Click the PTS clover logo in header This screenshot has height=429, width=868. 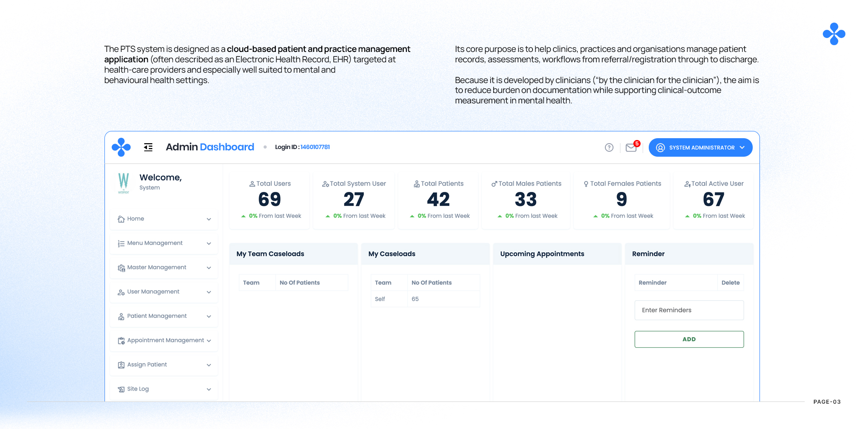(121, 147)
